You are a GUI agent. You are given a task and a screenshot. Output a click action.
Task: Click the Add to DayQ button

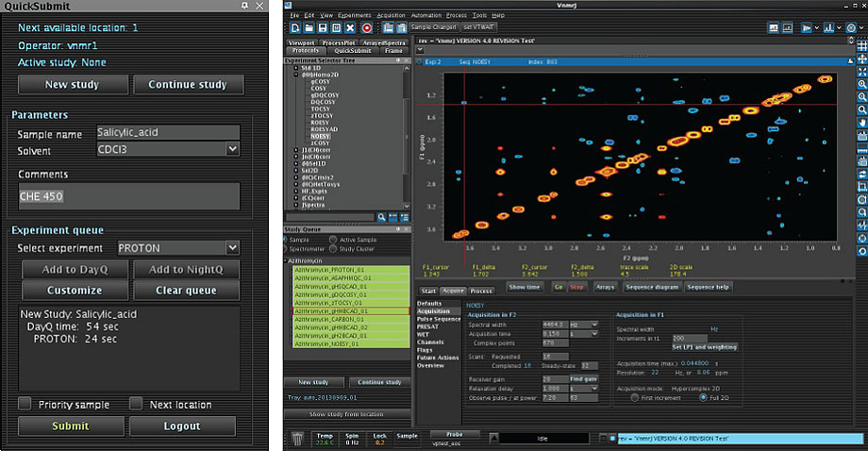coord(74,269)
